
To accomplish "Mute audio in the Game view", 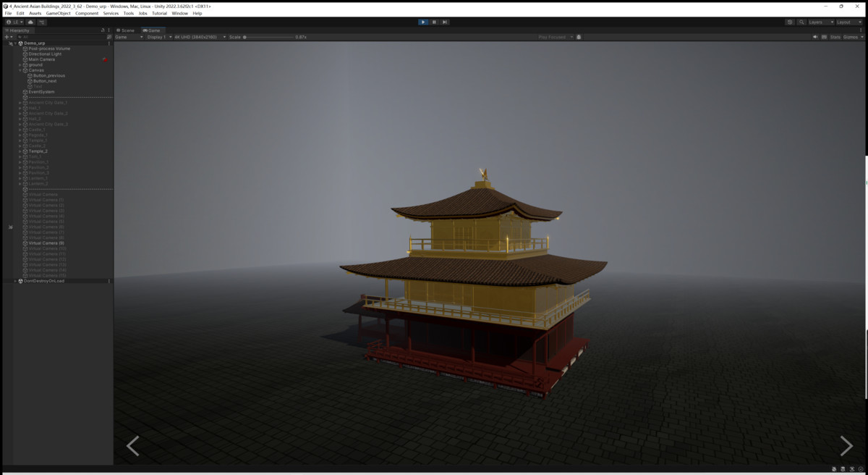I will click(x=815, y=36).
